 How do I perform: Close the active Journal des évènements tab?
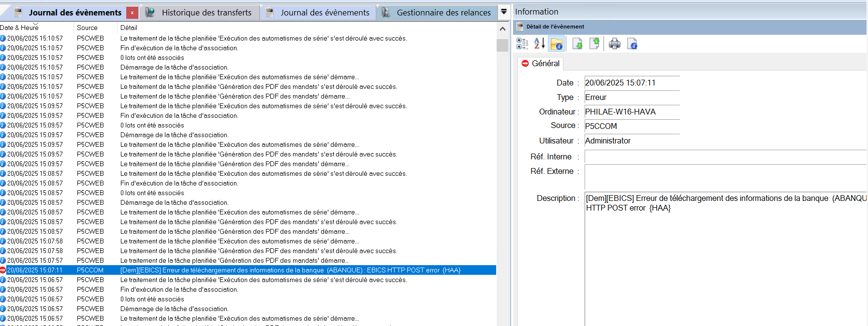[x=132, y=13]
